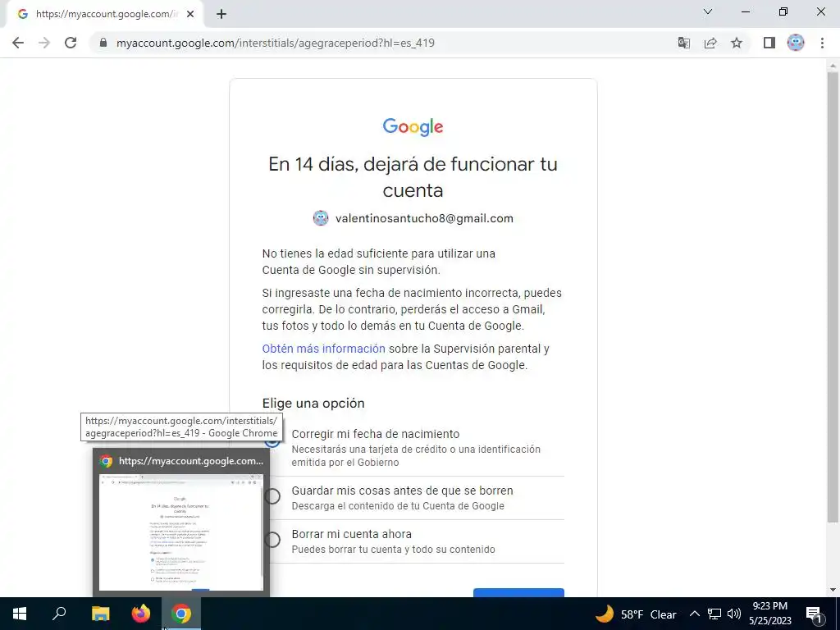
Task: Minimize the Chrome window
Action: click(x=745, y=11)
